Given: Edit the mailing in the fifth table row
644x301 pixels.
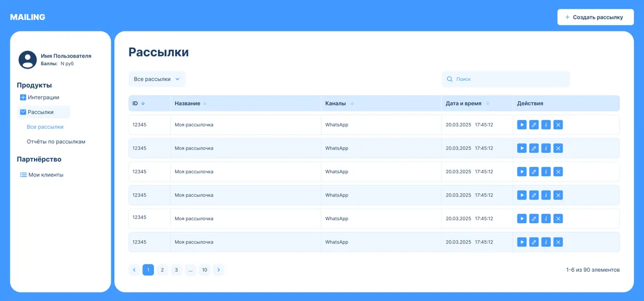Looking at the screenshot, I should point(533,218).
